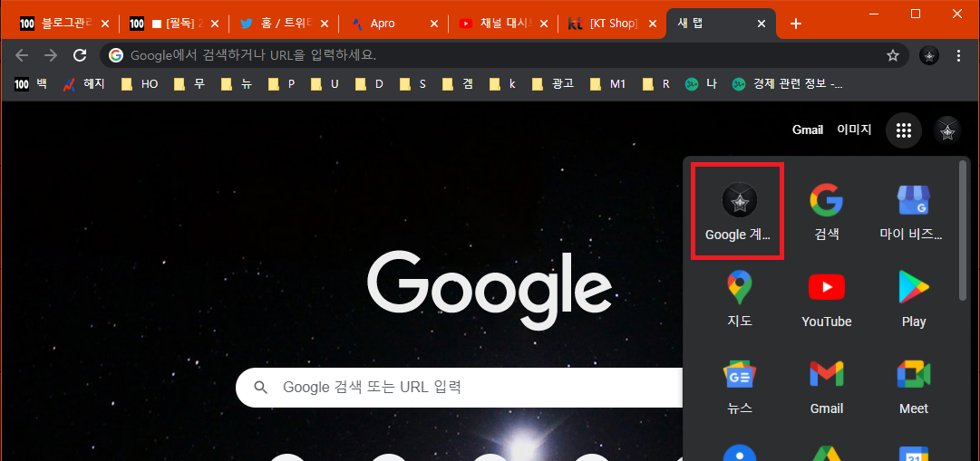The image size is (980, 461).
Task: Open Google Play app icon
Action: (x=913, y=299)
